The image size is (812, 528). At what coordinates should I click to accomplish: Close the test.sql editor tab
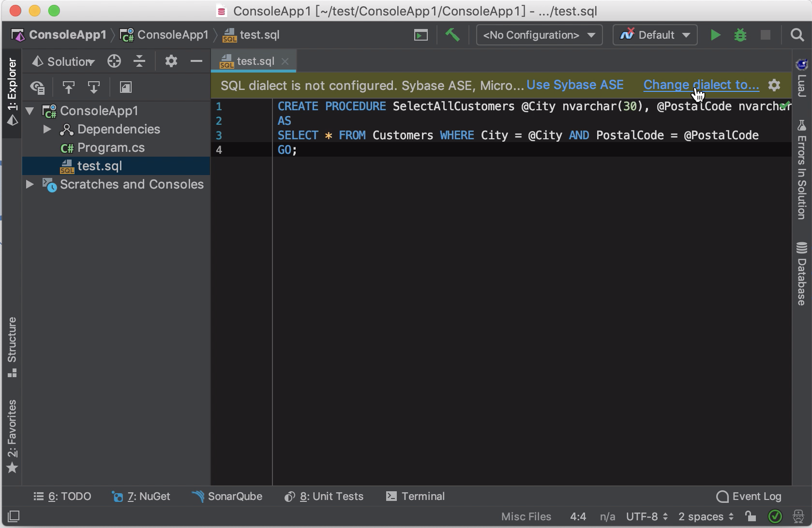[x=285, y=61]
